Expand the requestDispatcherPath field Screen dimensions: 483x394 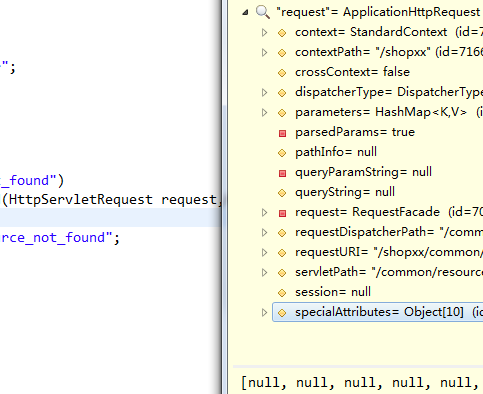[x=264, y=232]
